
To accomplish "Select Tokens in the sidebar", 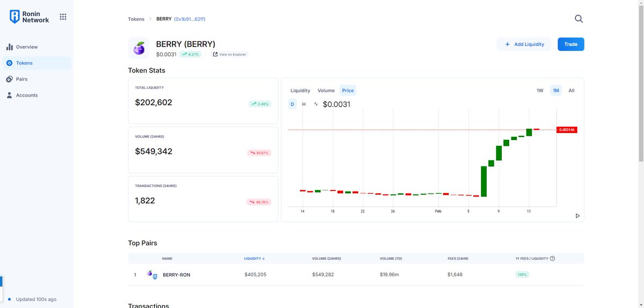I will coord(36,63).
